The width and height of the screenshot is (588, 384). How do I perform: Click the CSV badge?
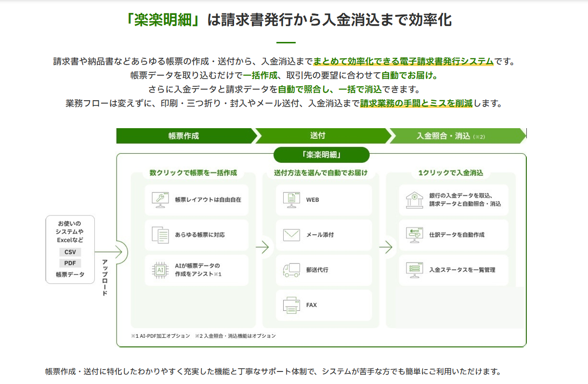[x=70, y=252]
